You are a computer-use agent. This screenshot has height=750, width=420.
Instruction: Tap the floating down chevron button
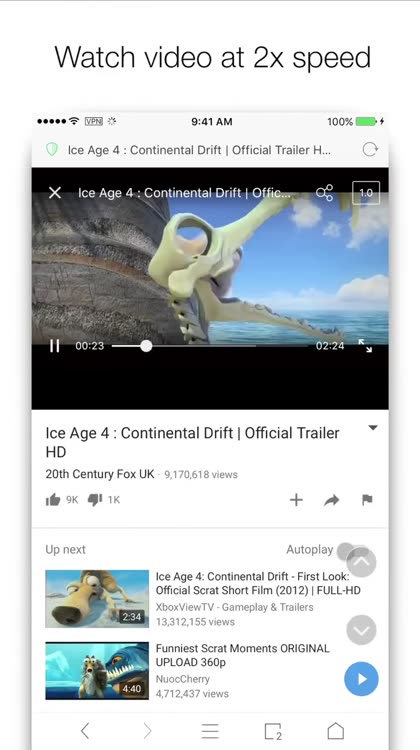coord(361,630)
